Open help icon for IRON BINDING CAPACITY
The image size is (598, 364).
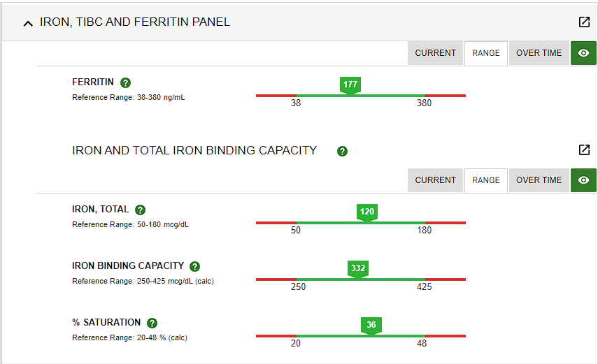tap(195, 266)
